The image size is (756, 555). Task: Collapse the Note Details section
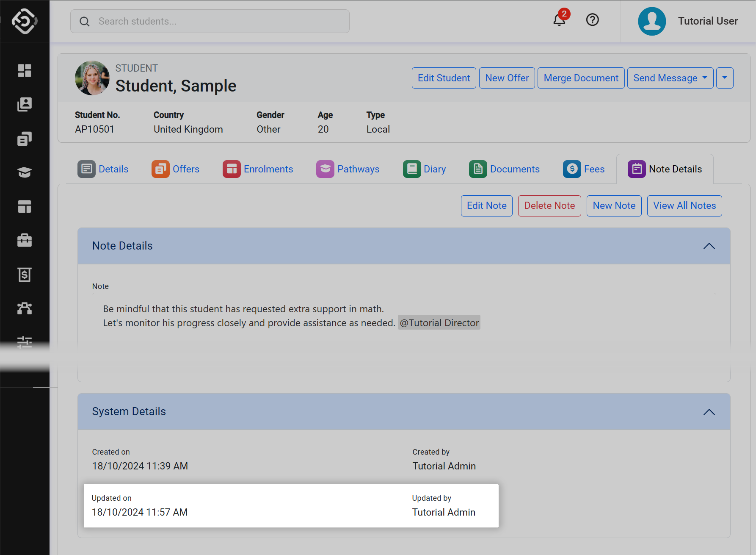click(x=709, y=246)
